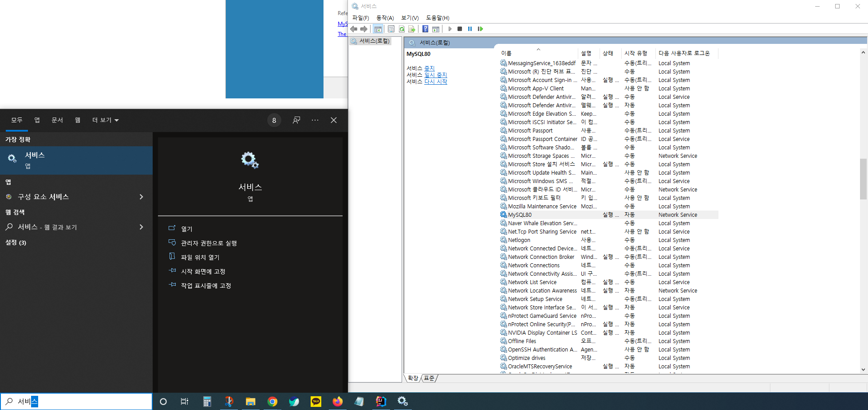Click the services list vertical scrollbar thumb
Screen dimensions: 868x410
pyautogui.click(x=863, y=179)
